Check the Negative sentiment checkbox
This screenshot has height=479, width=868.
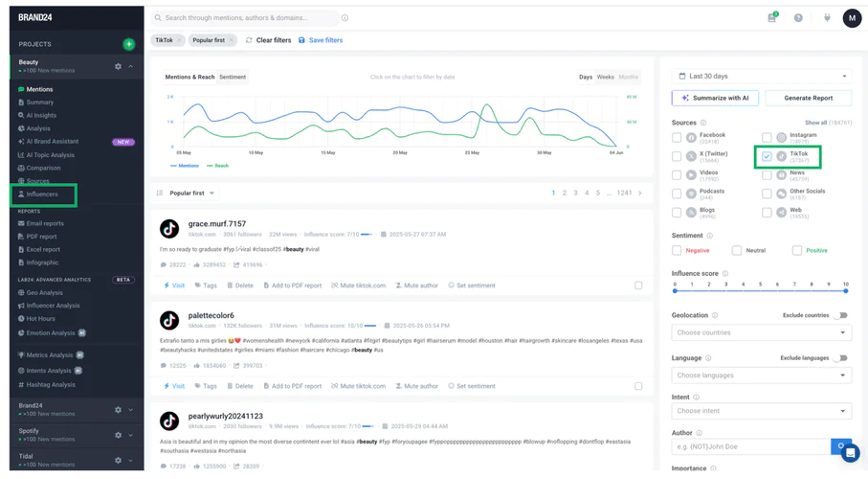click(677, 251)
